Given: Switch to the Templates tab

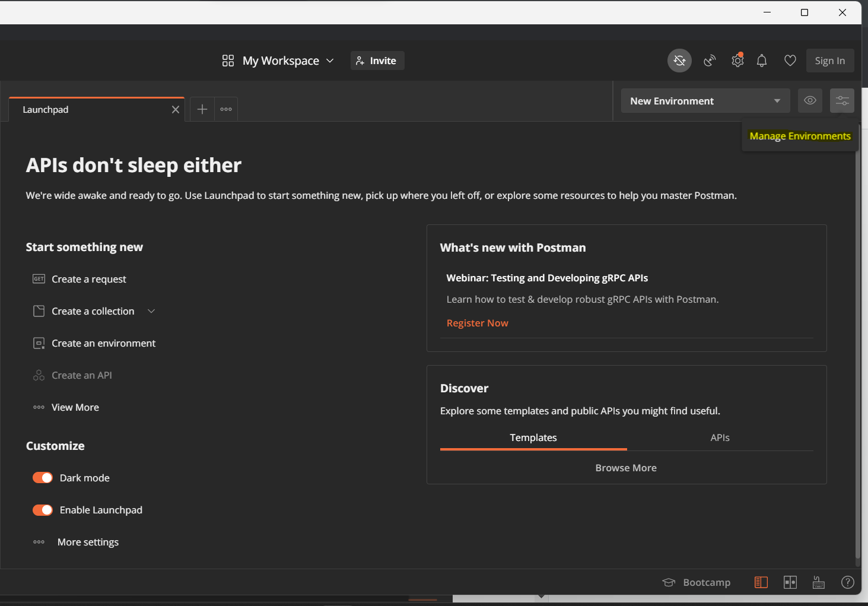Looking at the screenshot, I should 533,438.
